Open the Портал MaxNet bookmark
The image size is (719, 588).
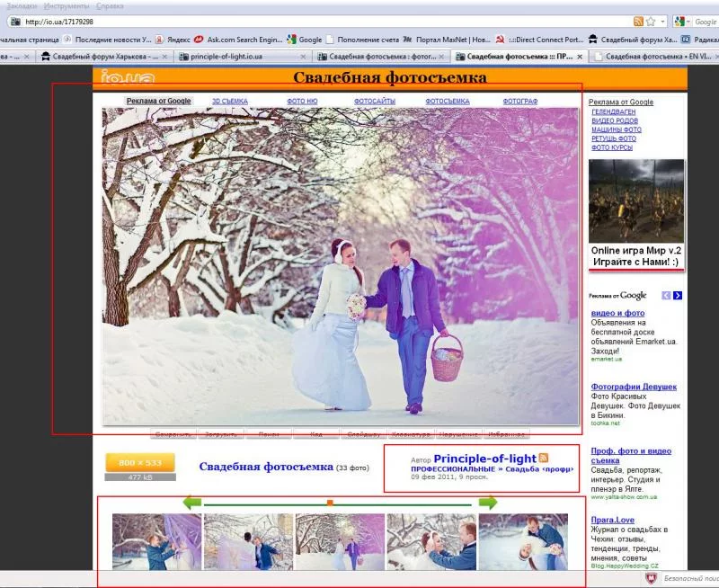447,40
